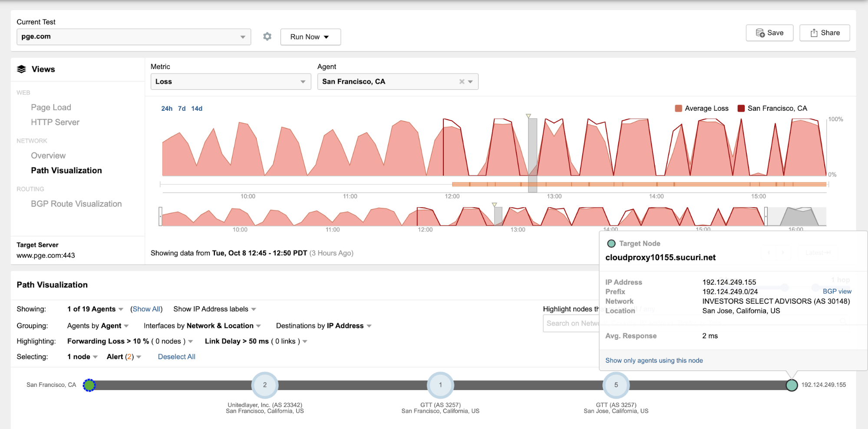Click the test settings gear icon
The height and width of the screenshot is (429, 868).
pos(267,37)
